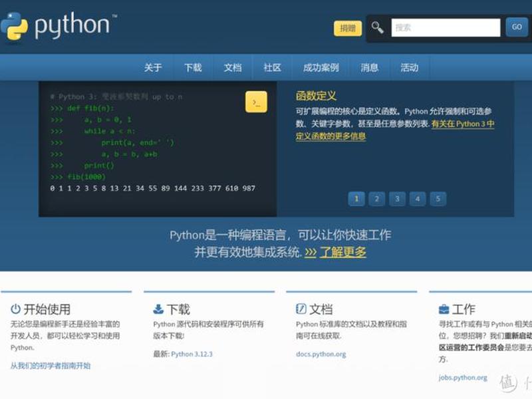Image resolution: width=532 pixels, height=399 pixels.
Task: Click the 函数定义 heading
Action: (316, 96)
